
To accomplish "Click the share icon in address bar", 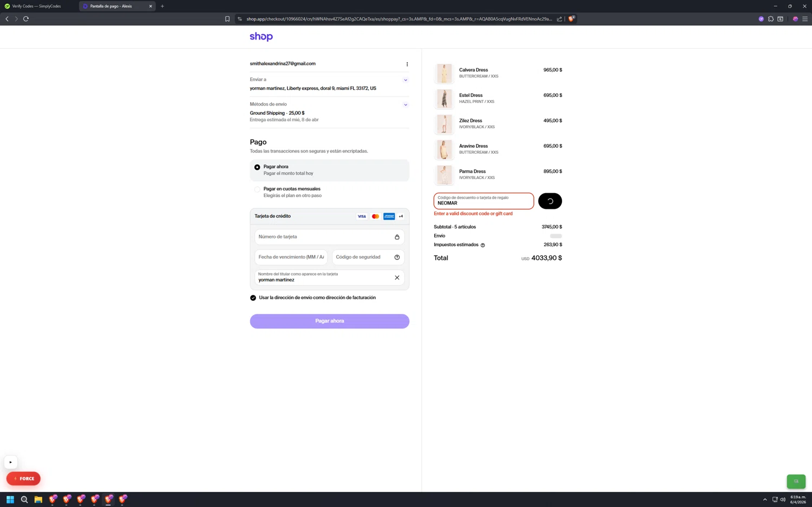I will pos(559,19).
